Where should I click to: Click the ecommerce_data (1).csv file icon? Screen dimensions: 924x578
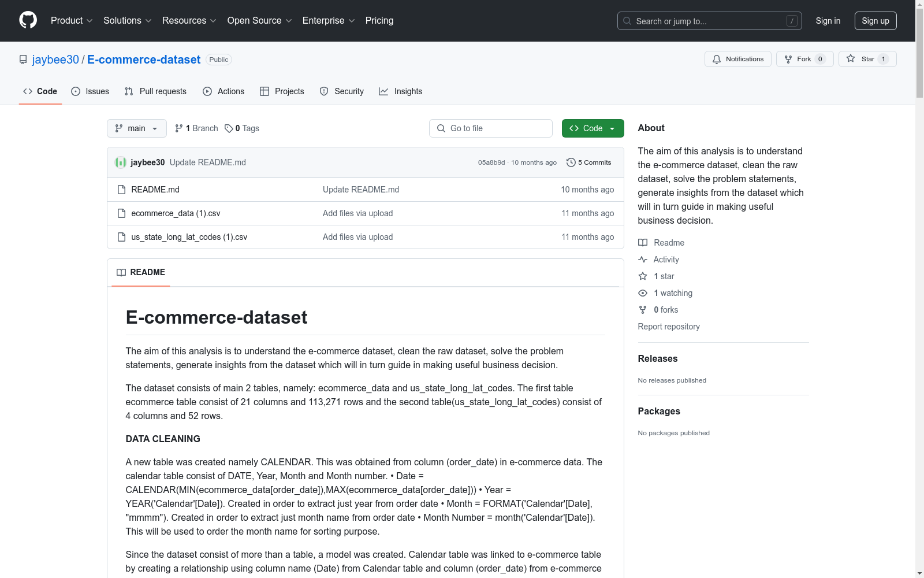point(121,213)
